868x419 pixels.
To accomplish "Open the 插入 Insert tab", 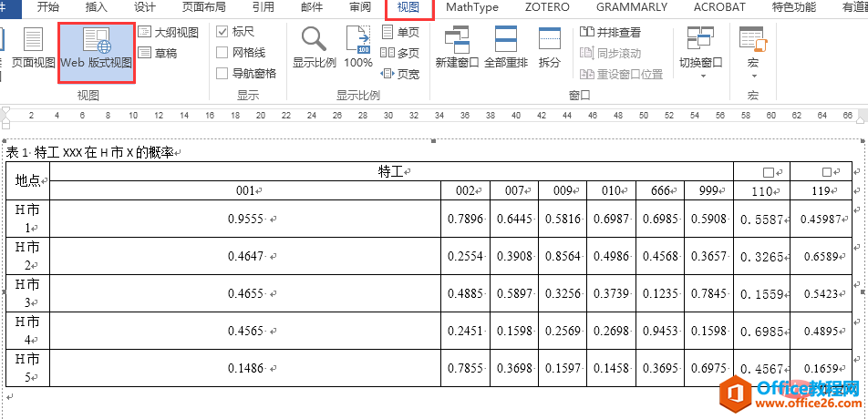I will [x=97, y=7].
